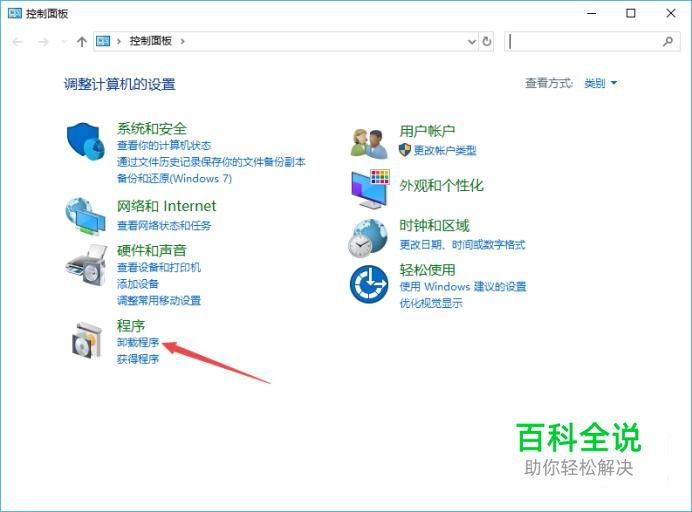Close the control panel window
The height and width of the screenshot is (512, 692).
[x=671, y=13]
